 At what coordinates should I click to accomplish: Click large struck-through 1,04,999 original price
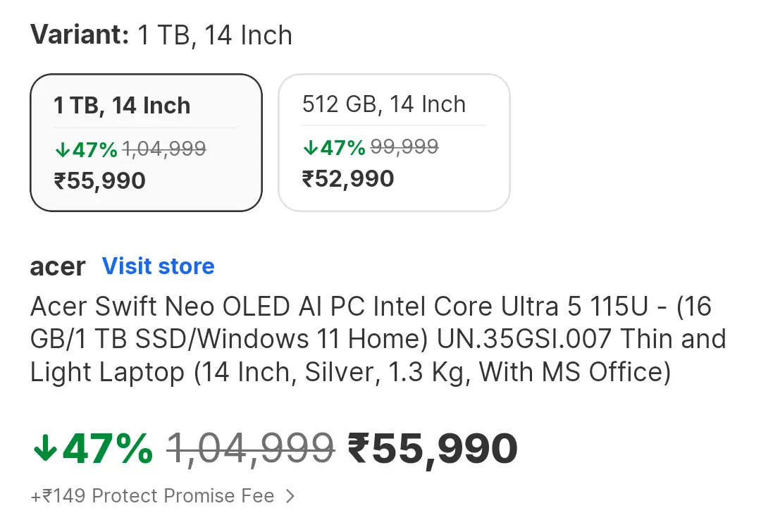coord(250,449)
